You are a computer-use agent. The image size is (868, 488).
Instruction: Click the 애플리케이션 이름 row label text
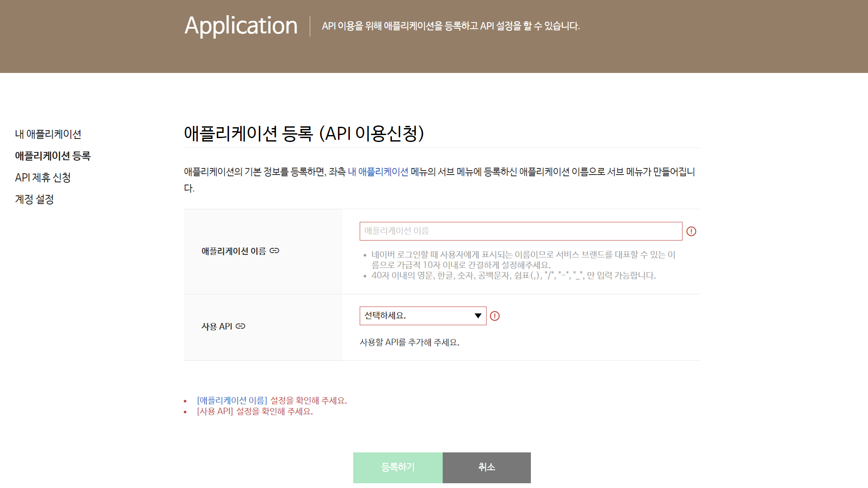click(x=234, y=251)
